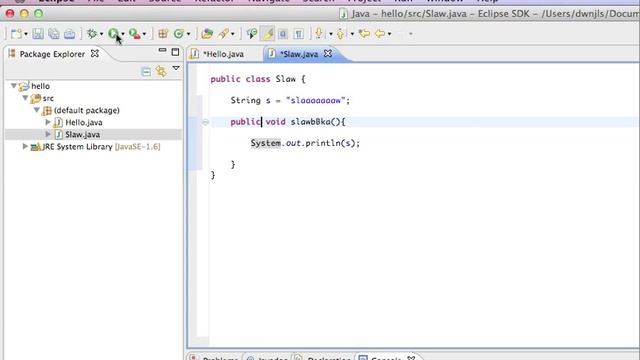Go to Last Edit Location icon
This screenshot has height=360, width=640.
(x=364, y=34)
